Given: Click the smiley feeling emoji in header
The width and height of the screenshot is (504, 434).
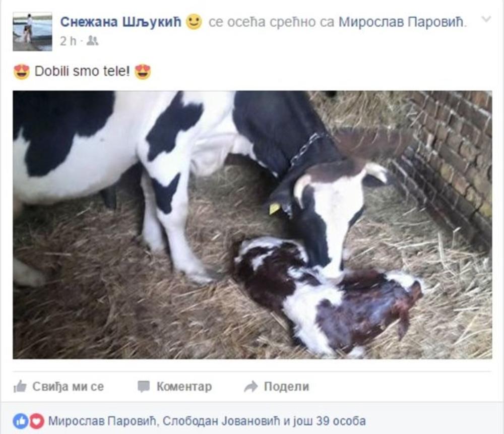Looking at the screenshot, I should (x=194, y=22).
